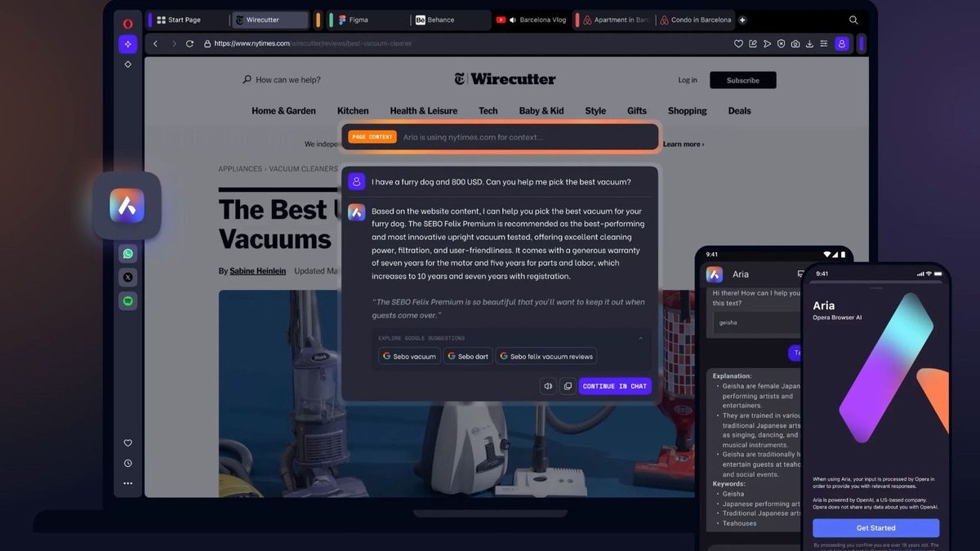Screen dimensions: 980x551
Task: Switch to the Start Page tab
Action: pos(190,20)
